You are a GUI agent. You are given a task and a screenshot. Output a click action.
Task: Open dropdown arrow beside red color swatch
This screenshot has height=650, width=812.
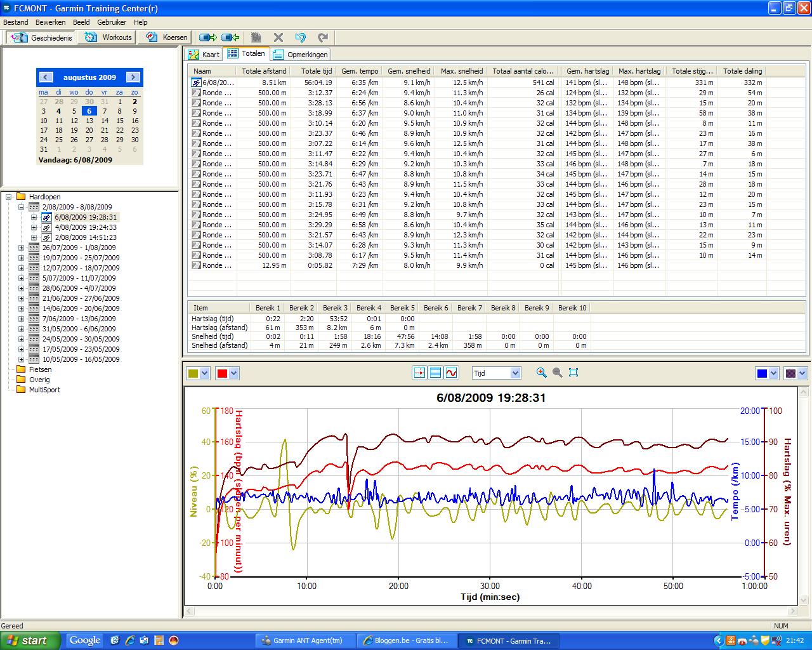pyautogui.click(x=233, y=373)
